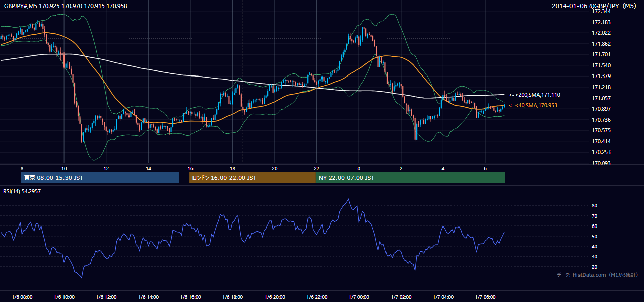Click time label 1/7 06:00
Screen dimensions: 644x302
(485, 297)
